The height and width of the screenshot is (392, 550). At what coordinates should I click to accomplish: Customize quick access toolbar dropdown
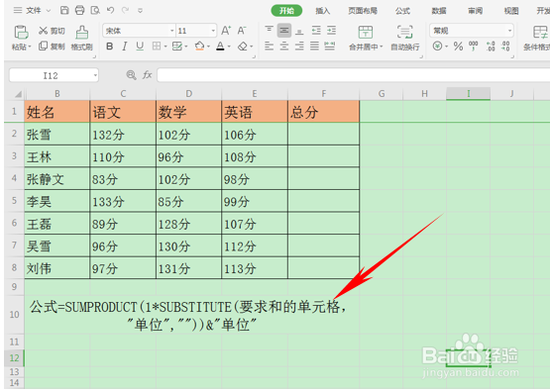click(x=140, y=11)
